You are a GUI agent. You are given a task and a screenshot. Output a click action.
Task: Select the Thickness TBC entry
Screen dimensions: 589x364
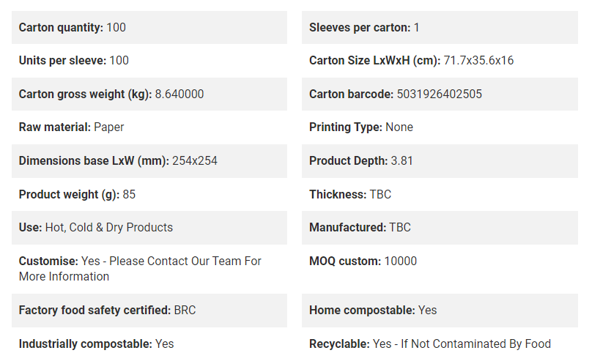440,194
